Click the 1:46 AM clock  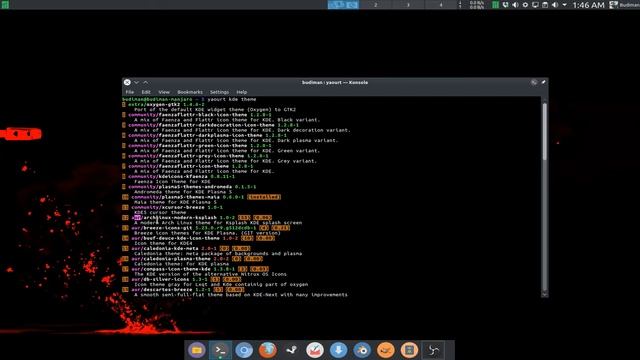[588, 5]
